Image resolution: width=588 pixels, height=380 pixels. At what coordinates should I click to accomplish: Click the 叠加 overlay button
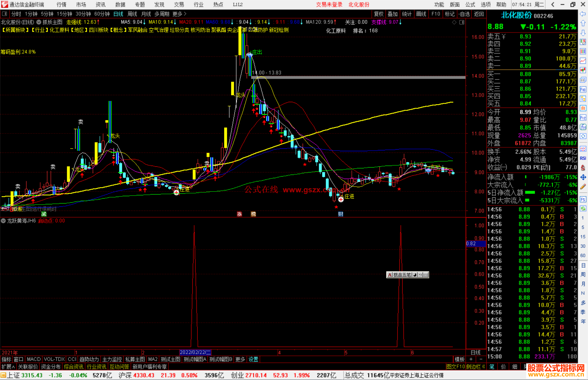(393, 14)
